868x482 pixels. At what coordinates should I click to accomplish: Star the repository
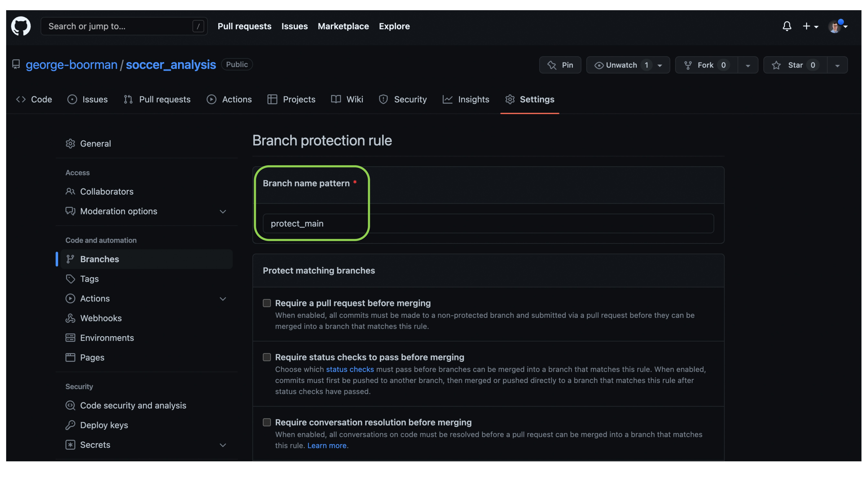[795, 65]
